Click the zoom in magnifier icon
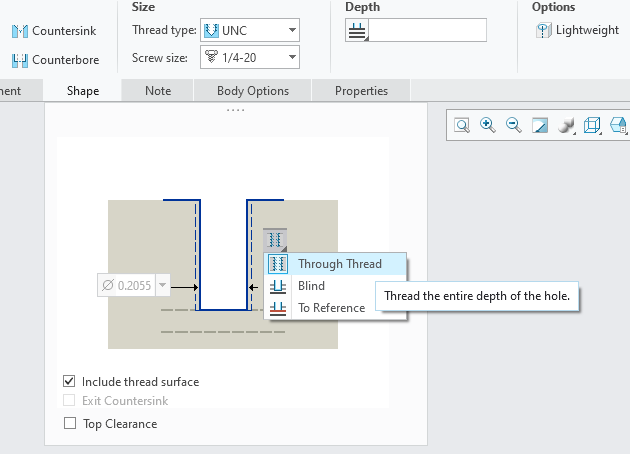This screenshot has width=630, height=454. (488, 125)
